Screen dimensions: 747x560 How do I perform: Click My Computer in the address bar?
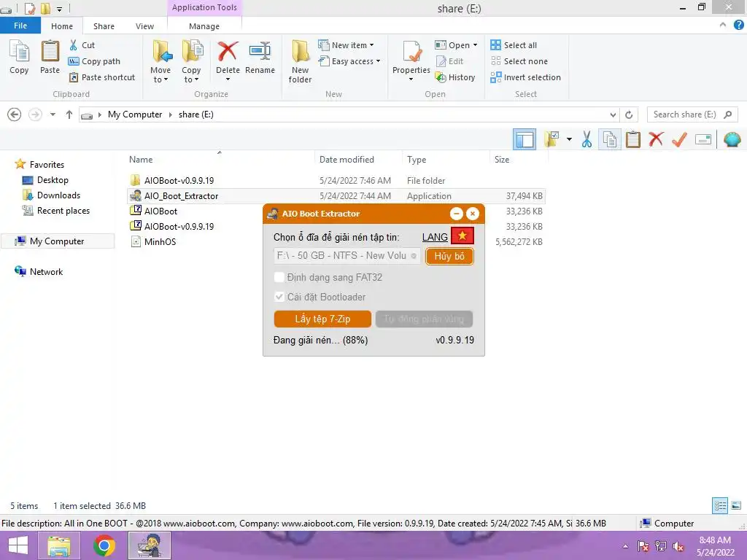tap(135, 114)
